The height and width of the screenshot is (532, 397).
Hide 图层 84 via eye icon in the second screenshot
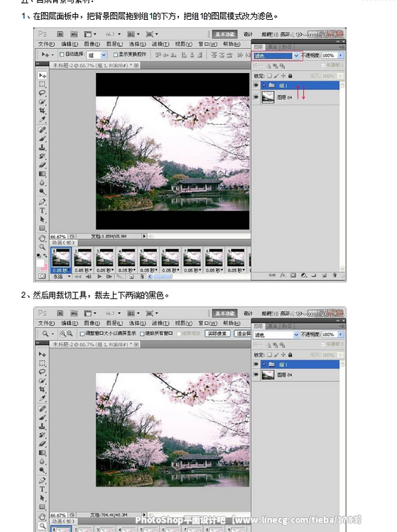point(256,375)
